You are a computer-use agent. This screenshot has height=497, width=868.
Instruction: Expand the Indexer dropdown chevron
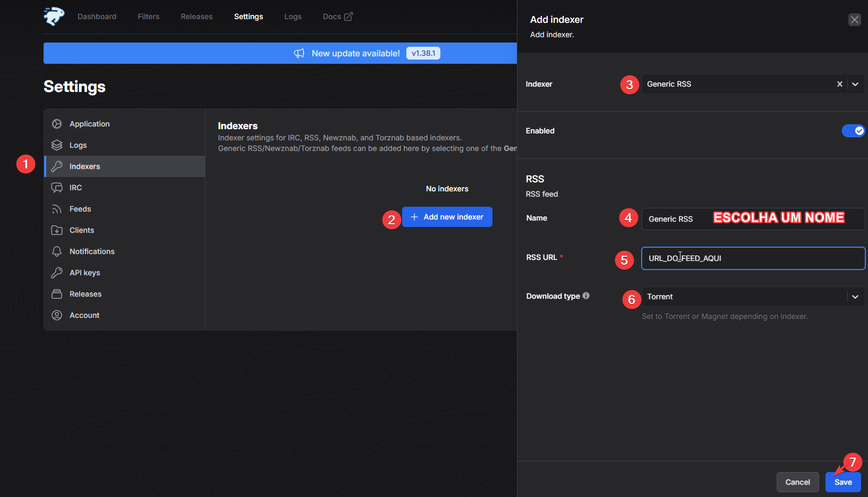[x=855, y=84]
